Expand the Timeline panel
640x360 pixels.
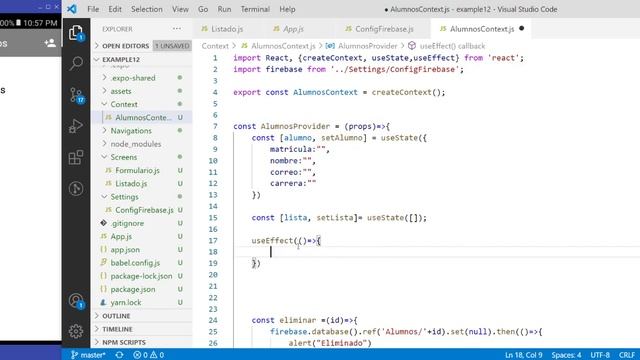(142, 329)
